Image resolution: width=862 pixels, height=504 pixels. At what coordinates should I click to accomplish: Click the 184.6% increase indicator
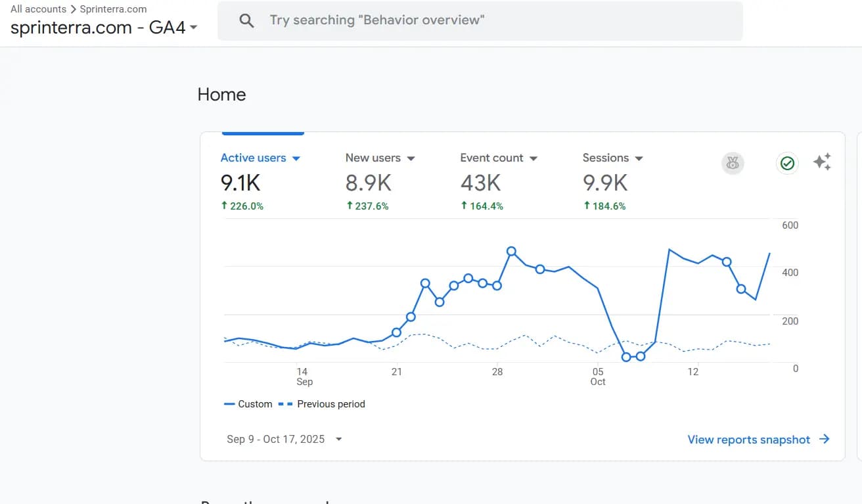coord(604,206)
